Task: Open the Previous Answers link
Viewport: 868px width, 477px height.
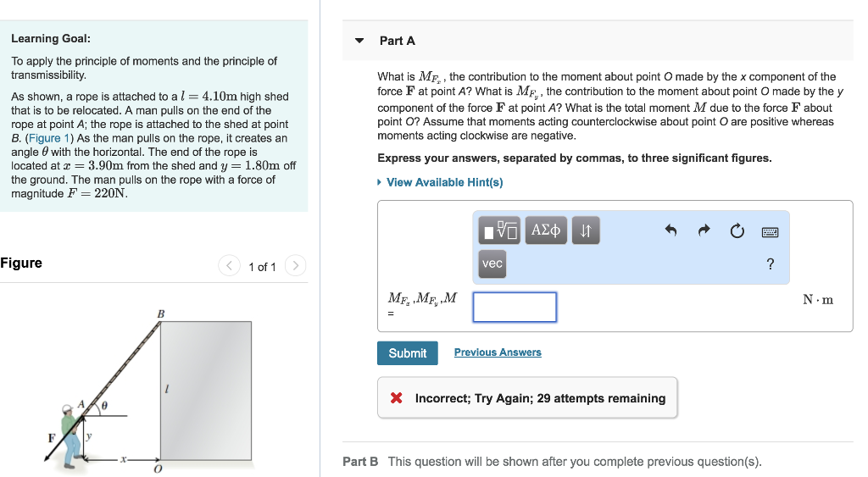Action: (x=498, y=352)
